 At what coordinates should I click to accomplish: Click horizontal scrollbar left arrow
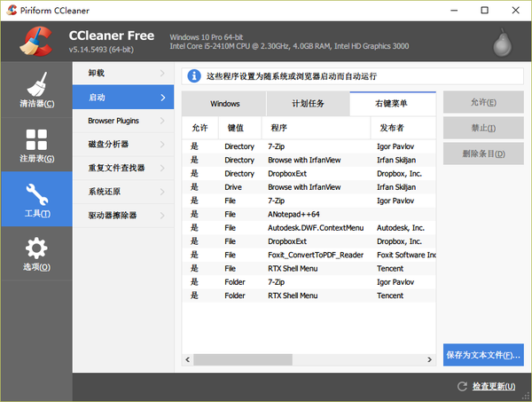click(x=188, y=359)
